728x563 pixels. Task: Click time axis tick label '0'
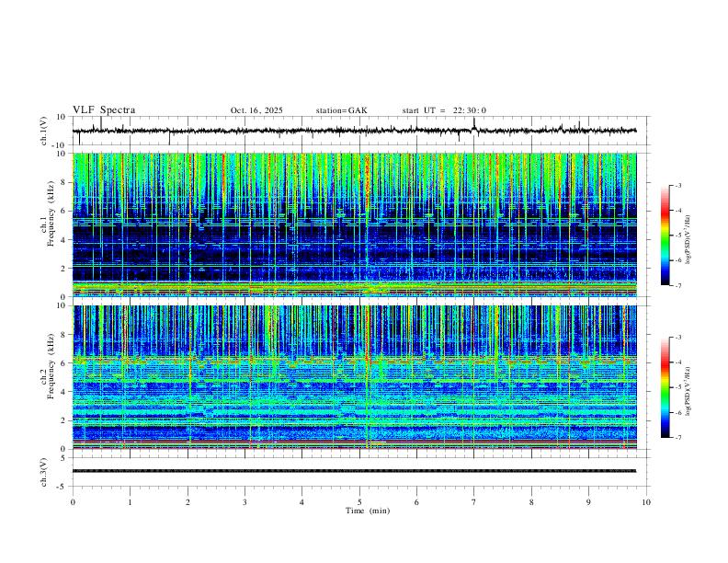click(73, 502)
